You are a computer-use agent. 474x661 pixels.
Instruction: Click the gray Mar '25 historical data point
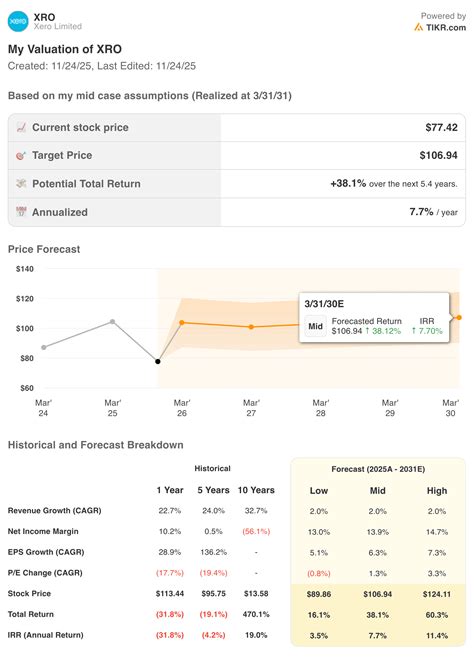point(113,322)
